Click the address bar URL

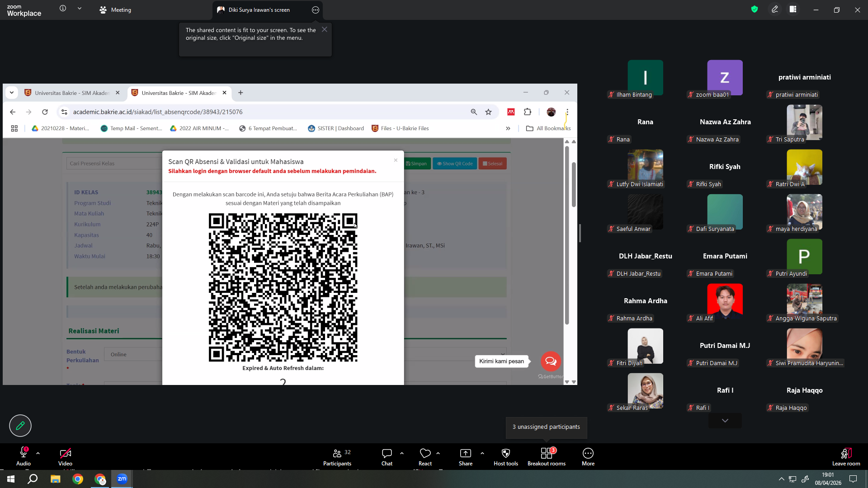(x=158, y=112)
